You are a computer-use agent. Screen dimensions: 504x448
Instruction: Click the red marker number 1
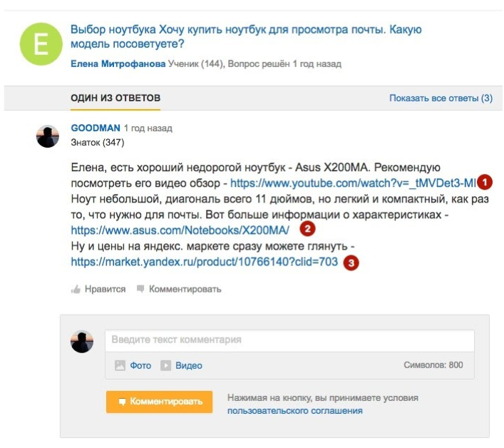pyautogui.click(x=485, y=180)
